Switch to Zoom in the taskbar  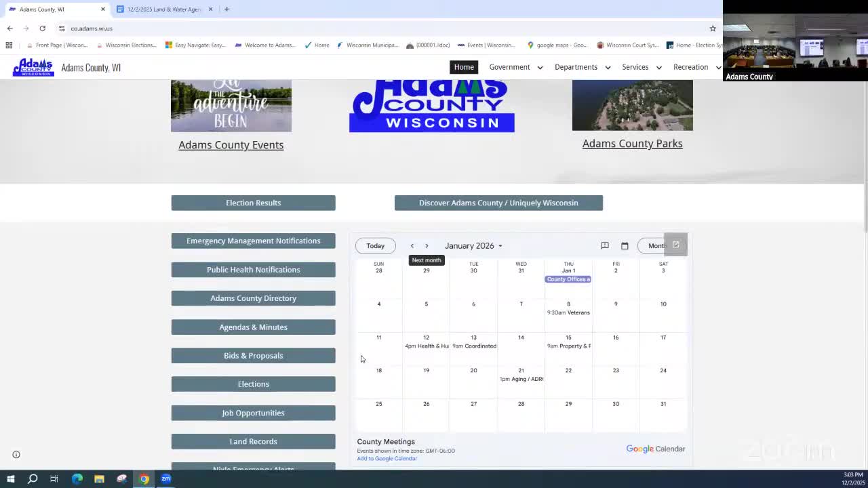click(166, 479)
